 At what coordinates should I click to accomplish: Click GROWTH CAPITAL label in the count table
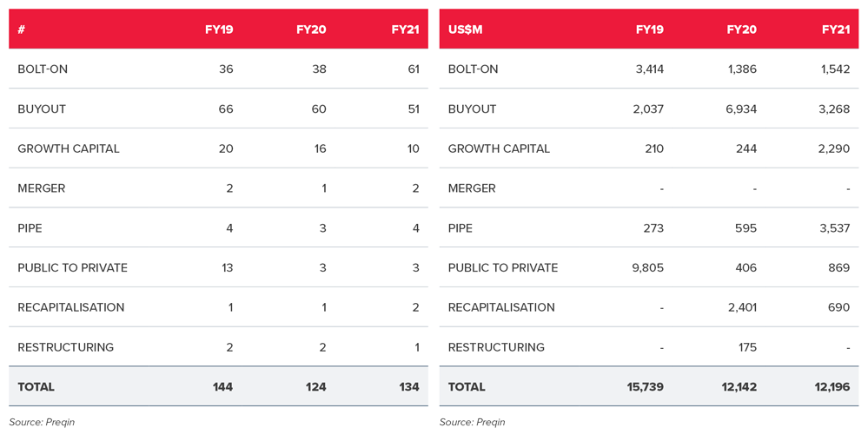[69, 148]
